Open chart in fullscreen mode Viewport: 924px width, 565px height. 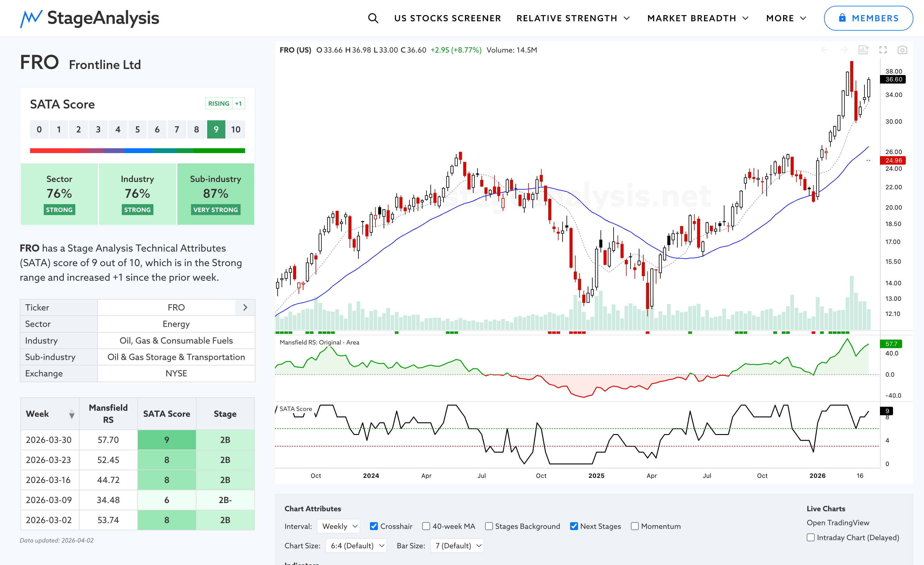883,50
